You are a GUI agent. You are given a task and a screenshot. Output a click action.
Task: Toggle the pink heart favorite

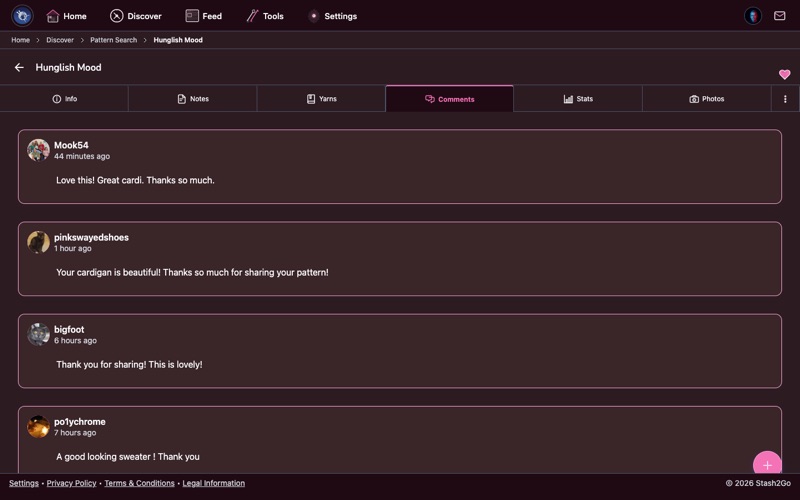[x=784, y=74]
